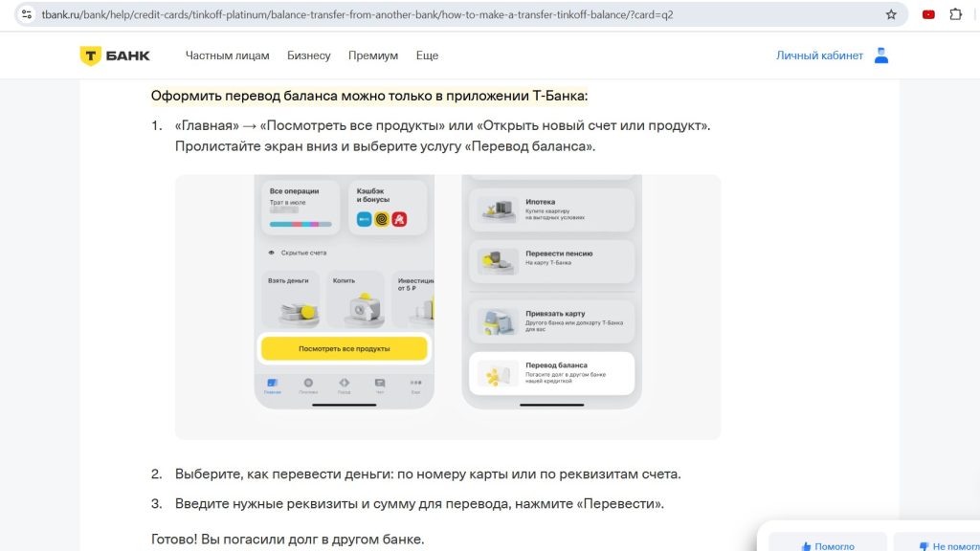Image resolution: width=980 pixels, height=551 pixels.
Task: Open Личный кабинет via the profile icon
Action: click(880, 55)
